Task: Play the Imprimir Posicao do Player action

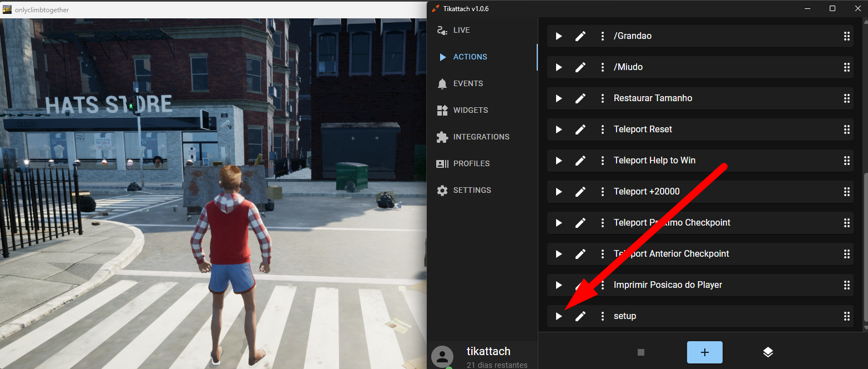Action: tap(559, 285)
